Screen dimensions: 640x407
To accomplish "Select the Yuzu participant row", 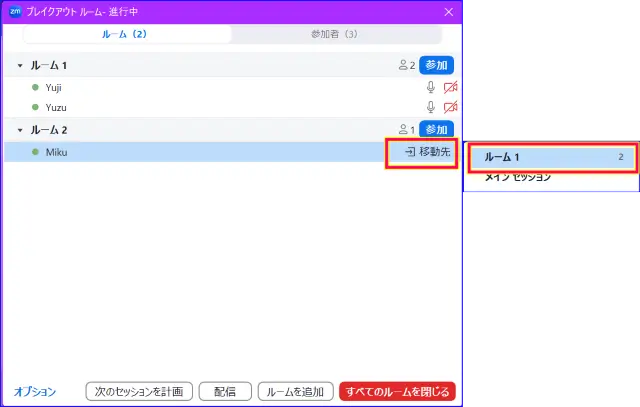I will pyautogui.click(x=200, y=107).
